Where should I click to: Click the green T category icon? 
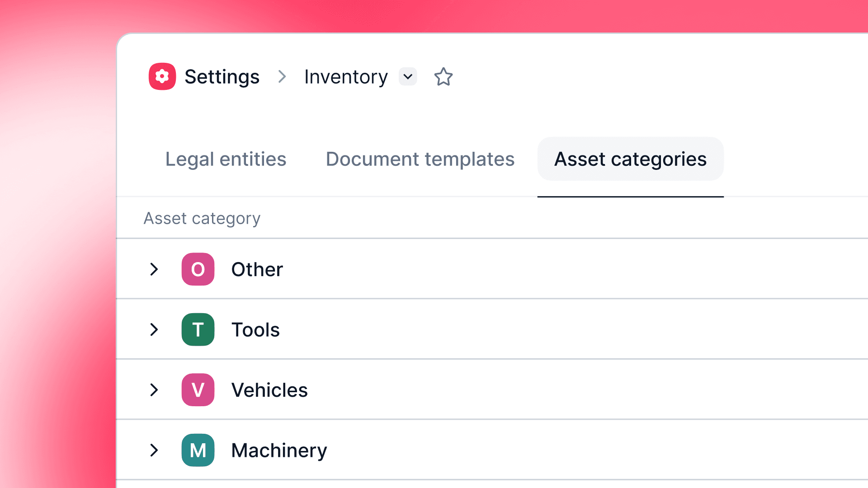[198, 329]
